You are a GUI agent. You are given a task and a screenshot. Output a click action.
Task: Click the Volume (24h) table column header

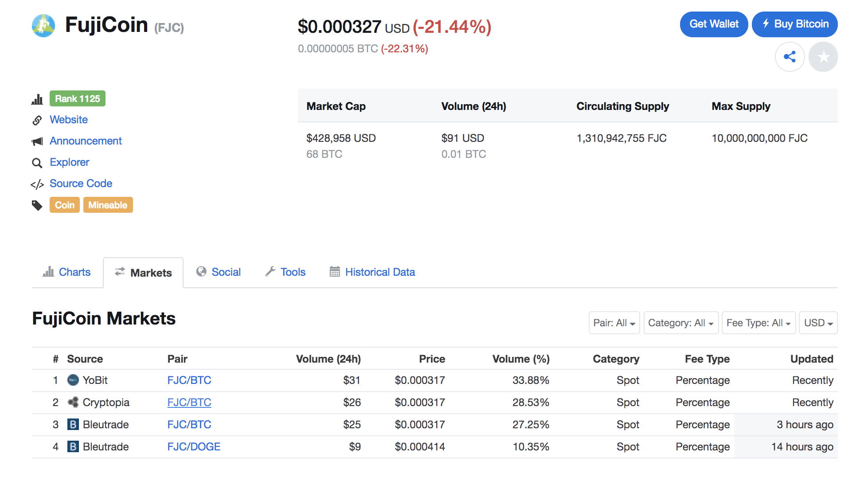tap(328, 359)
